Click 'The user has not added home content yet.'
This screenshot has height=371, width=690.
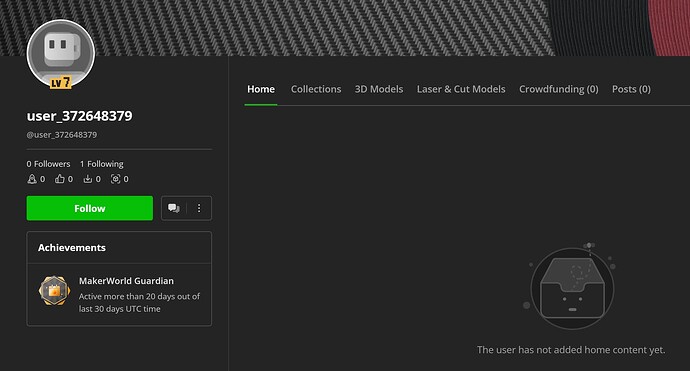click(571, 350)
